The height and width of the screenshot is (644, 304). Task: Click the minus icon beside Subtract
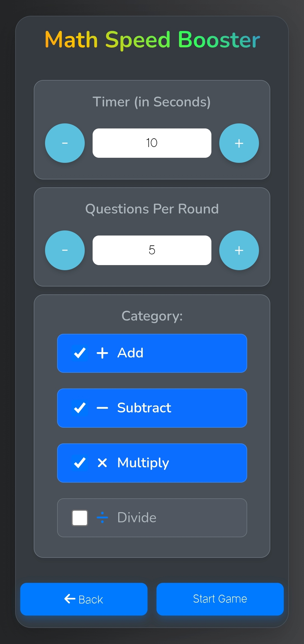click(102, 408)
